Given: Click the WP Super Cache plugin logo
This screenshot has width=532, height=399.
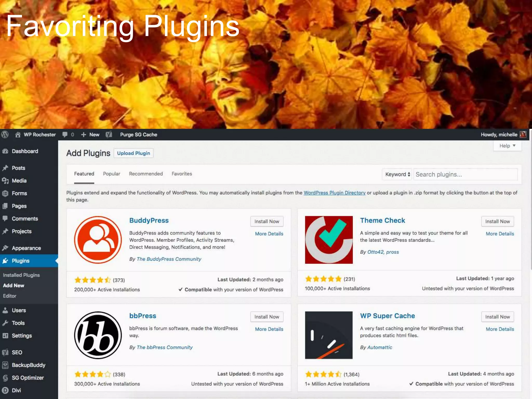Looking at the screenshot, I should 329,335.
